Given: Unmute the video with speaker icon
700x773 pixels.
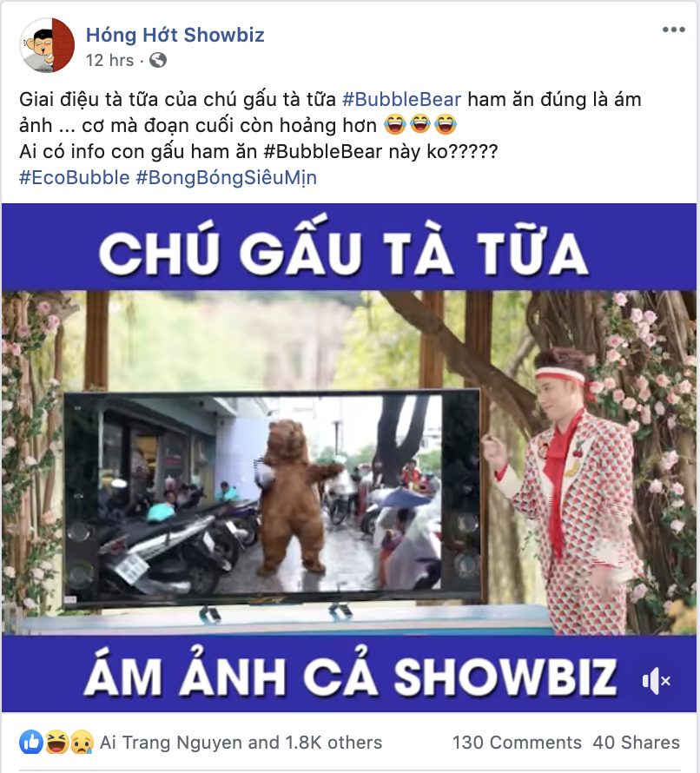Looking at the screenshot, I should pyautogui.click(x=656, y=681).
